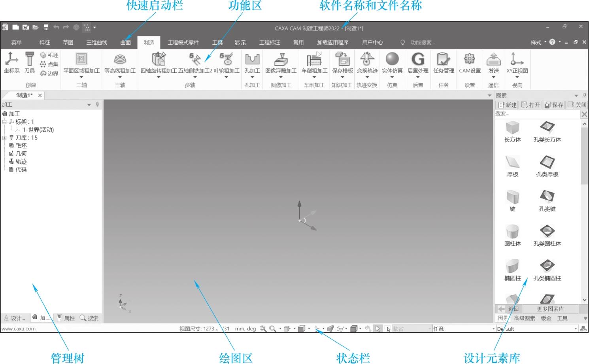Open 任务管理 task manager
589x364 pixels.
pyautogui.click(x=444, y=63)
